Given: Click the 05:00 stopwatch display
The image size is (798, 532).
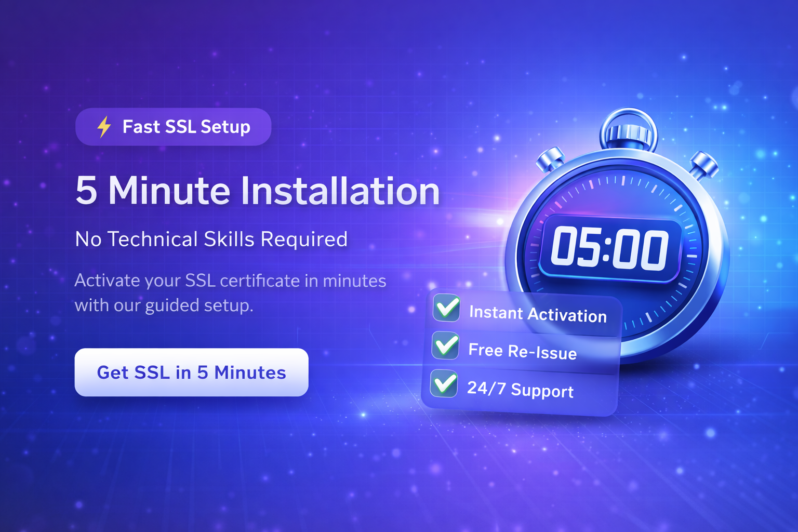Looking at the screenshot, I should pyautogui.click(x=610, y=249).
